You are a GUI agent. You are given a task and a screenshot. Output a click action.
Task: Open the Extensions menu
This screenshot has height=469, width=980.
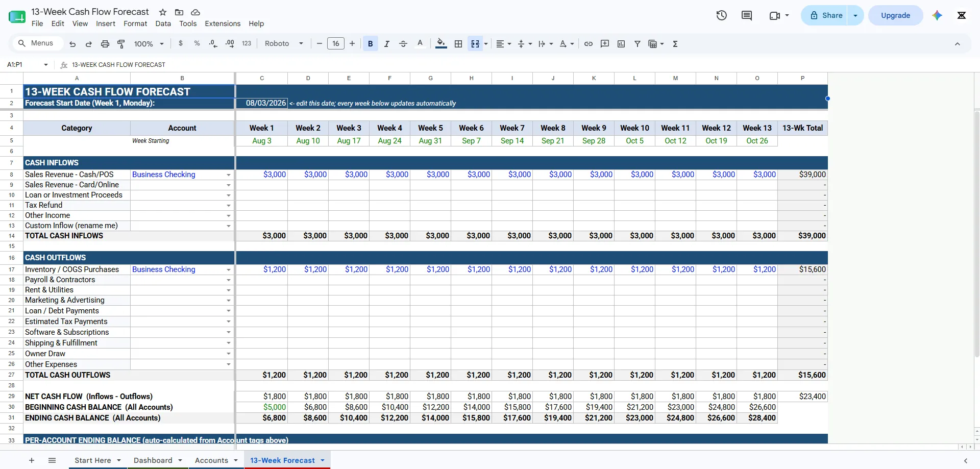pos(223,23)
